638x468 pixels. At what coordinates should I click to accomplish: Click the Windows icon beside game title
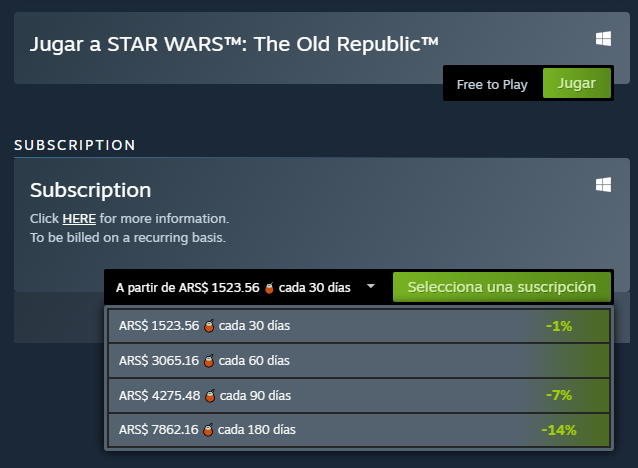603,39
